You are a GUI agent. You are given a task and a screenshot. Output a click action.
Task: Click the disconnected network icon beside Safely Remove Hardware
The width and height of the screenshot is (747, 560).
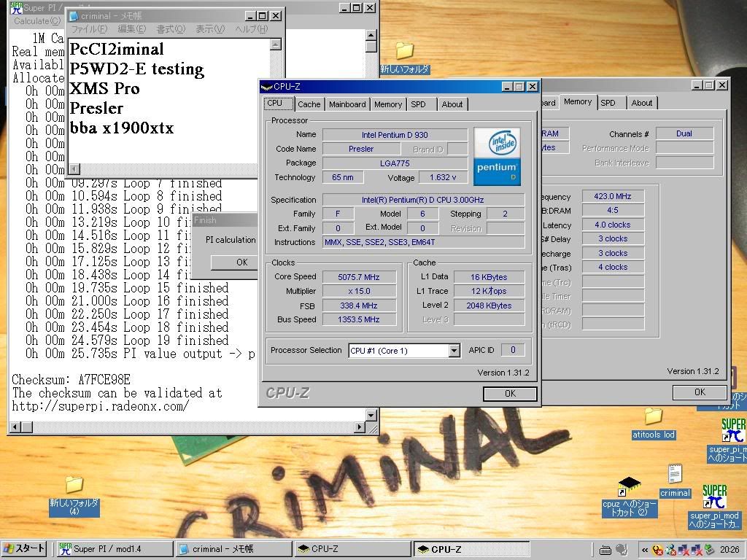point(697,550)
